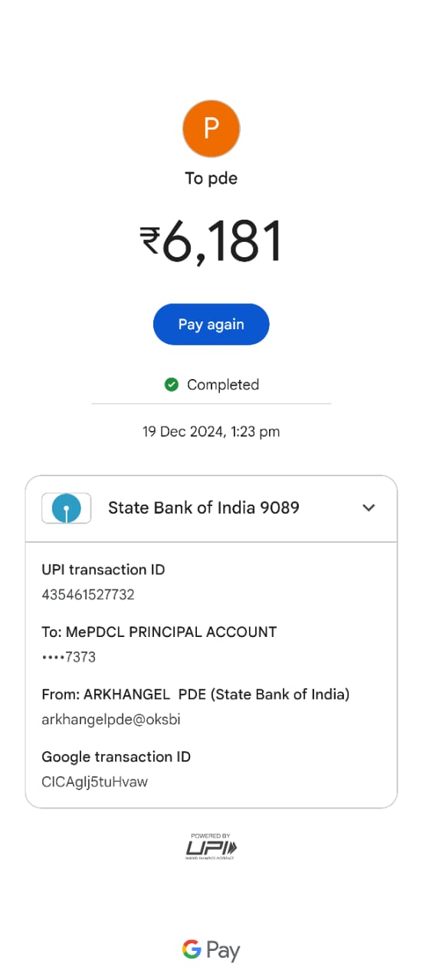Click To: MePDCL PRINCIPAL ACCOUNT label
The height and width of the screenshot is (980, 423).
point(159,632)
